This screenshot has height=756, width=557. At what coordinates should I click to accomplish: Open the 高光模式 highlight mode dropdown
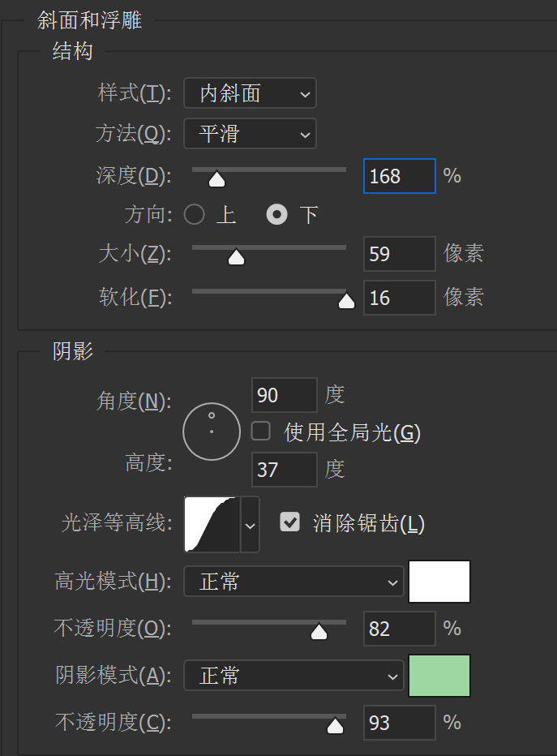click(293, 582)
